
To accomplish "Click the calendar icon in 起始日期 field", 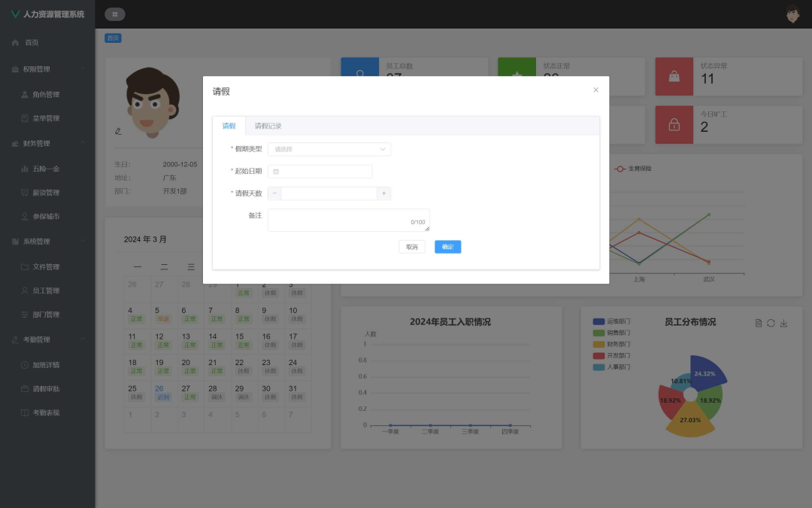I will pyautogui.click(x=276, y=171).
